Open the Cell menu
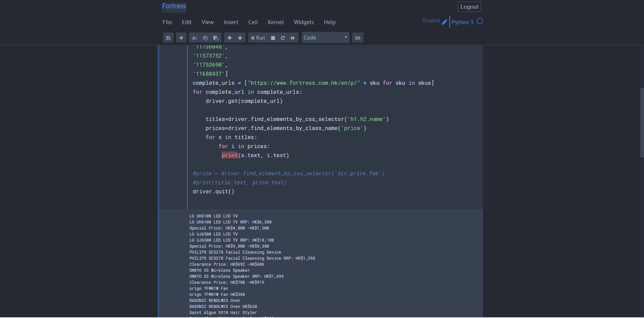This screenshot has width=644, height=318. tap(253, 22)
